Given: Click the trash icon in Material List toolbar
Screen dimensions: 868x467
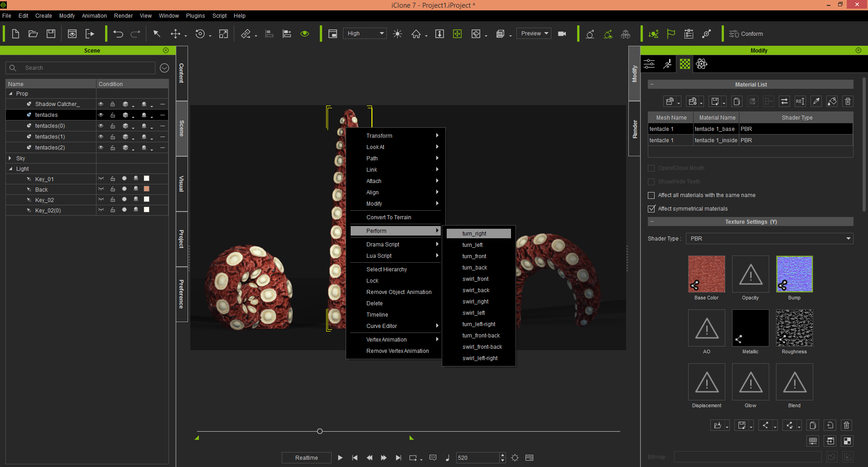Looking at the screenshot, I should (848, 101).
